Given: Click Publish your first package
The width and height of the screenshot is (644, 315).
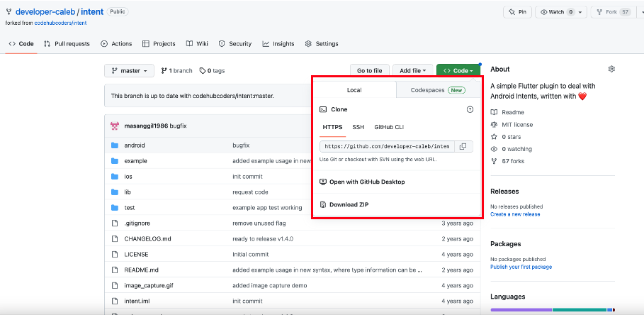Looking at the screenshot, I should click(x=521, y=267).
